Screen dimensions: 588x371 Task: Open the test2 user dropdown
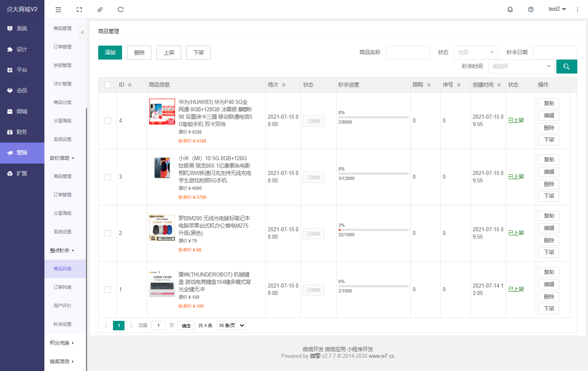557,9
